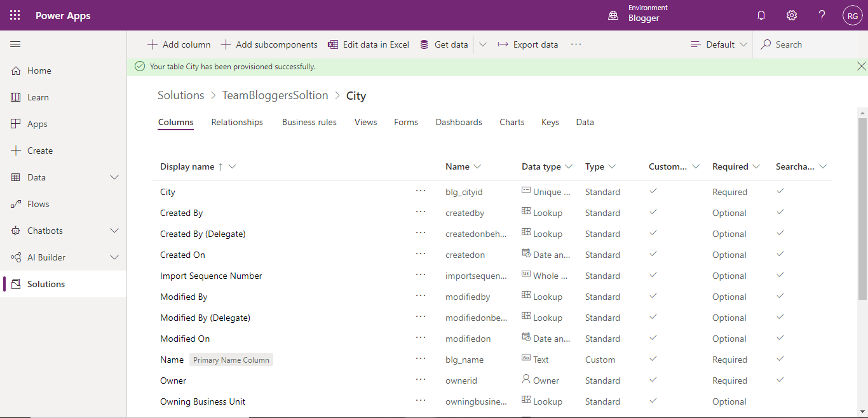Screen dimensions: 868x418
Task: Open the notifications bell
Action: 761,15
